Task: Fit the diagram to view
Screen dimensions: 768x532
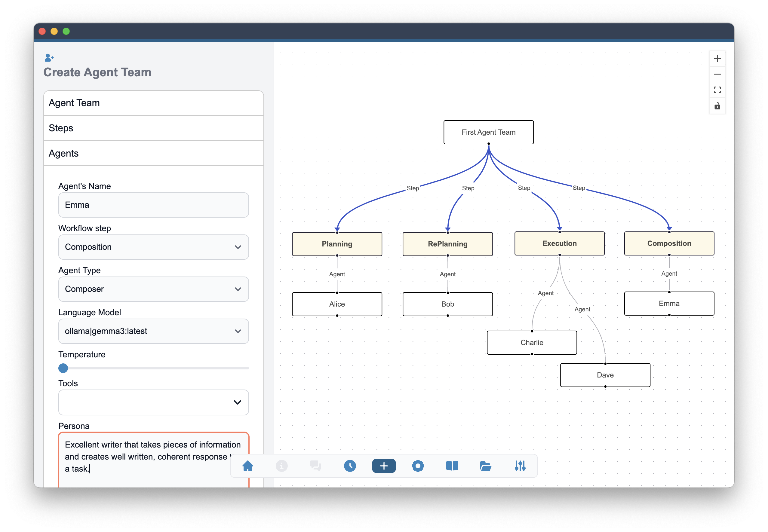Action: 717,90
